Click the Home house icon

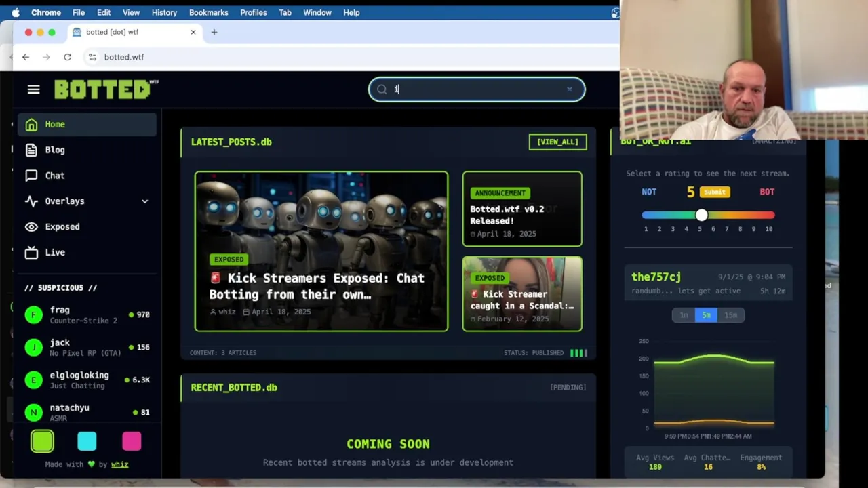pos(31,124)
